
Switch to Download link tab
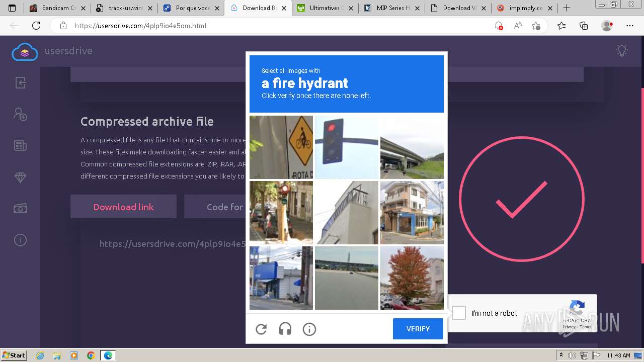[x=123, y=207]
